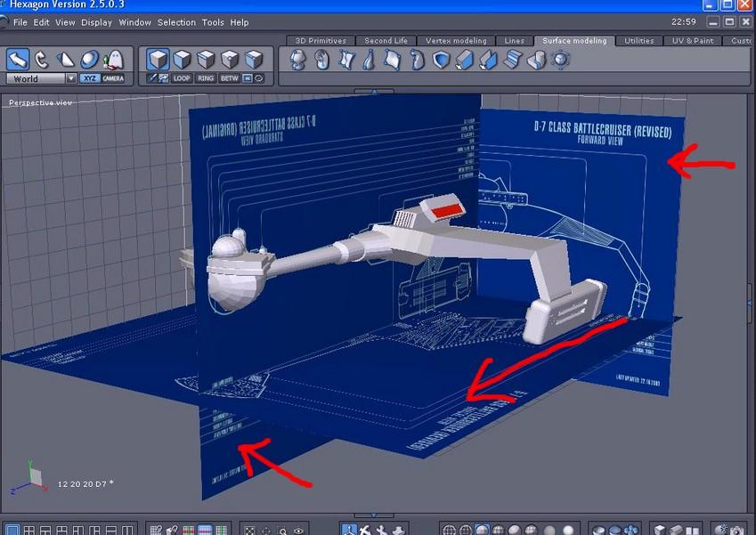Pick the four-cornered Gordon surface icon
This screenshot has width=756, height=535.
tap(345, 61)
